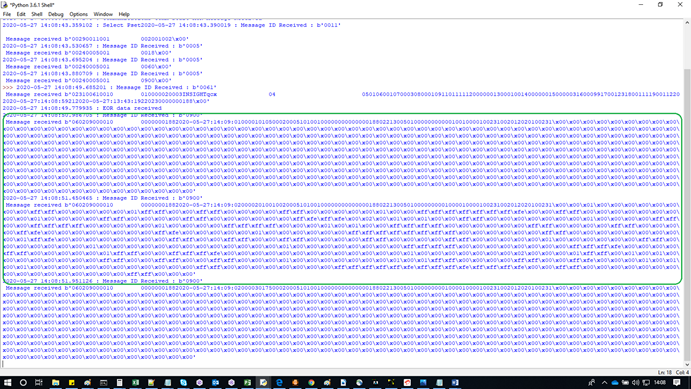This screenshot has height=389, width=691.
Task: Open Sticky Notes from the taskbar
Action: pyautogui.click(x=71, y=382)
